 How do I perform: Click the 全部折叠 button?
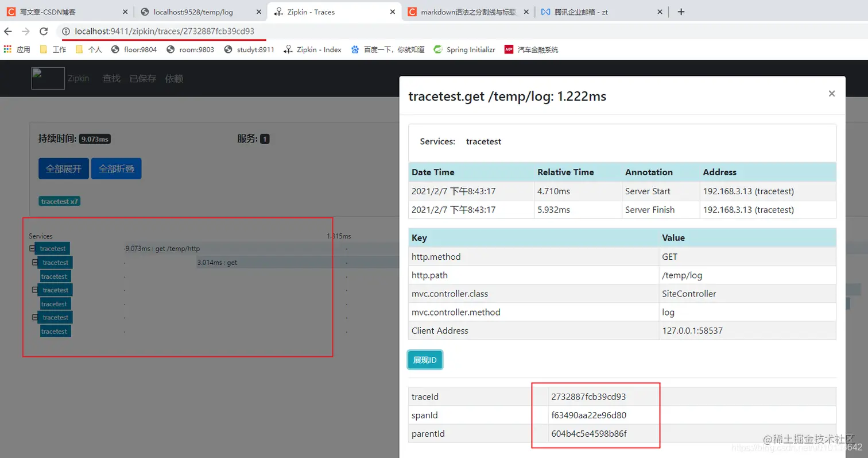pyautogui.click(x=116, y=169)
